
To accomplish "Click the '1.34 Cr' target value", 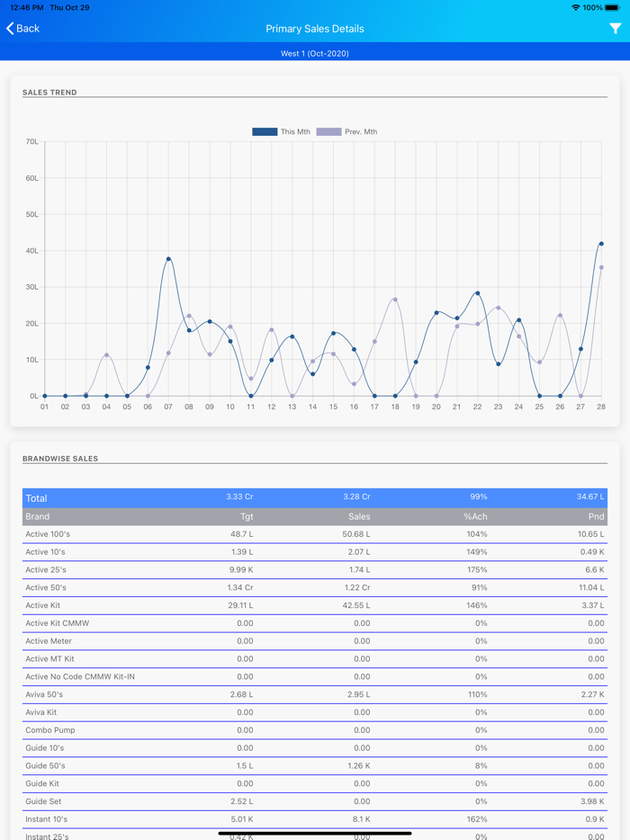I will 240,587.
